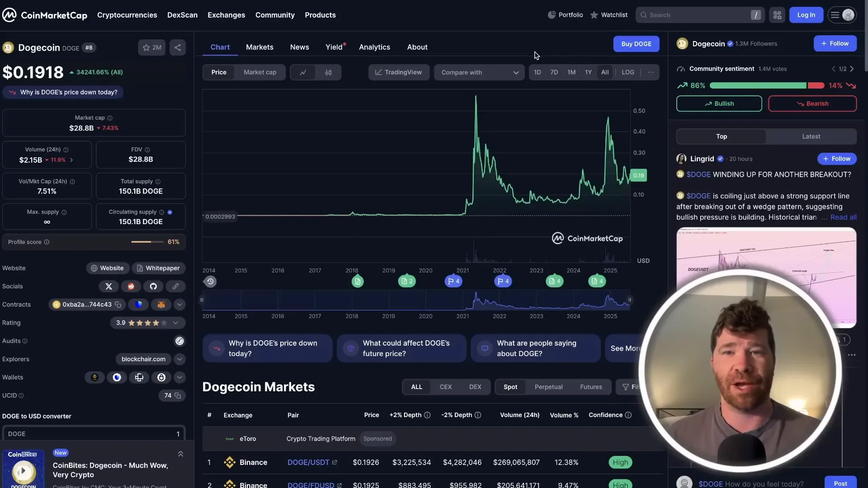Viewport: 868px width, 488px height.
Task: Open Lingrid's DOGEUSDT chart thumbnail
Action: [766, 277]
